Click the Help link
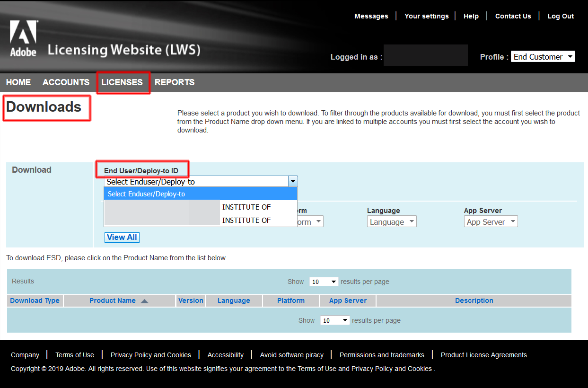 click(x=471, y=16)
